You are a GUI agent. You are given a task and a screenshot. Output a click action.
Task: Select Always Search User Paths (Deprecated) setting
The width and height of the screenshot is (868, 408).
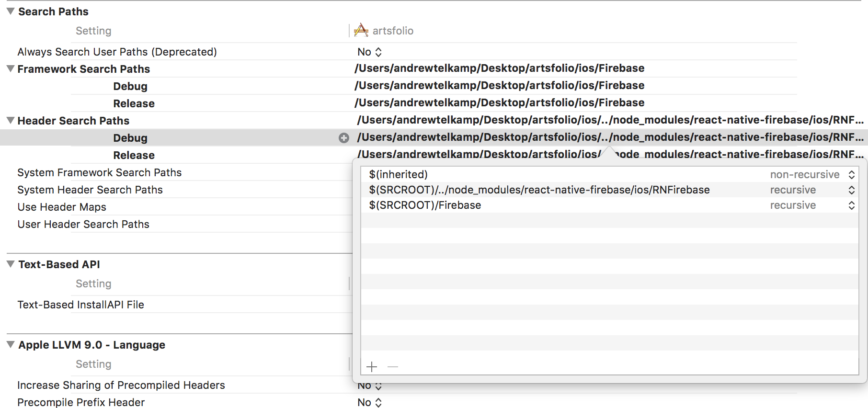coord(117,52)
